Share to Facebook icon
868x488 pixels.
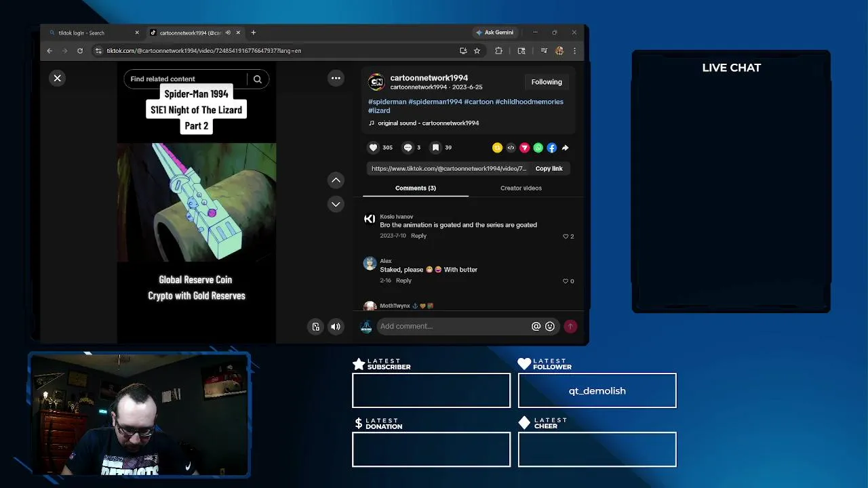pyautogui.click(x=551, y=148)
